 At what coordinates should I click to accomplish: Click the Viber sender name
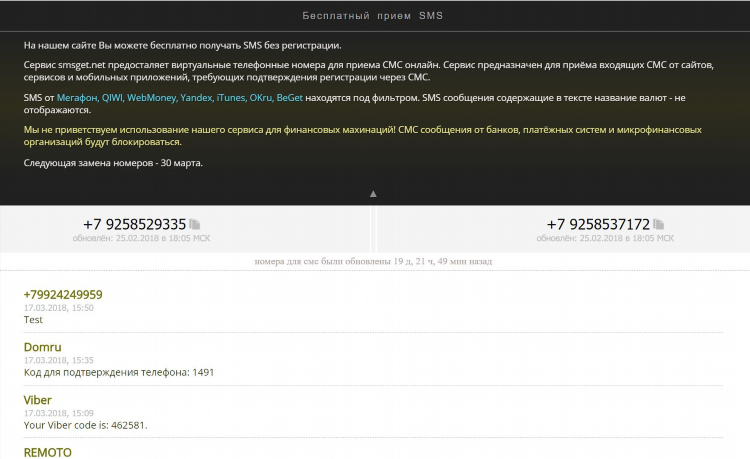(x=37, y=400)
